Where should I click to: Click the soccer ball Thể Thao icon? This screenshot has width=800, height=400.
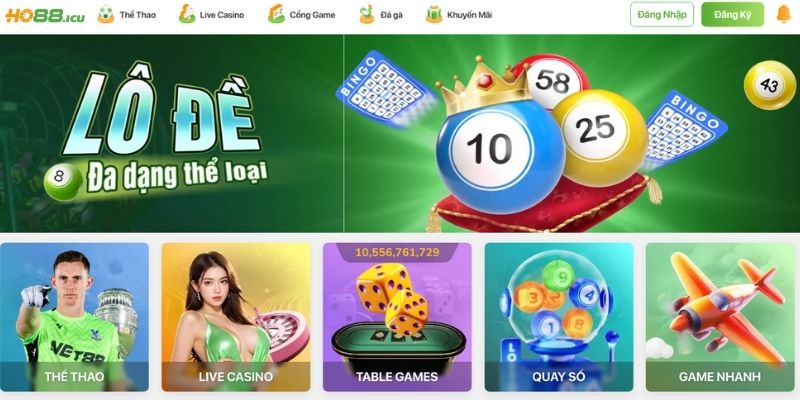coord(106,14)
